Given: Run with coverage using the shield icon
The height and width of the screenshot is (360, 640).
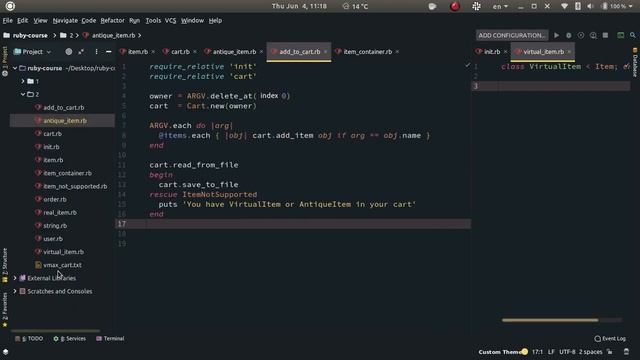Looking at the screenshot, I should pos(581,36).
